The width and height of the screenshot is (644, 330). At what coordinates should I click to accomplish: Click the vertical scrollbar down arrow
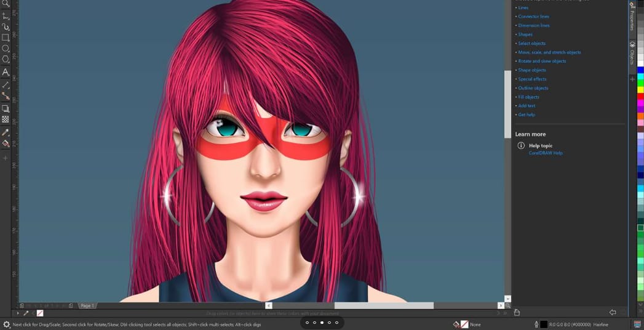pyautogui.click(x=507, y=299)
